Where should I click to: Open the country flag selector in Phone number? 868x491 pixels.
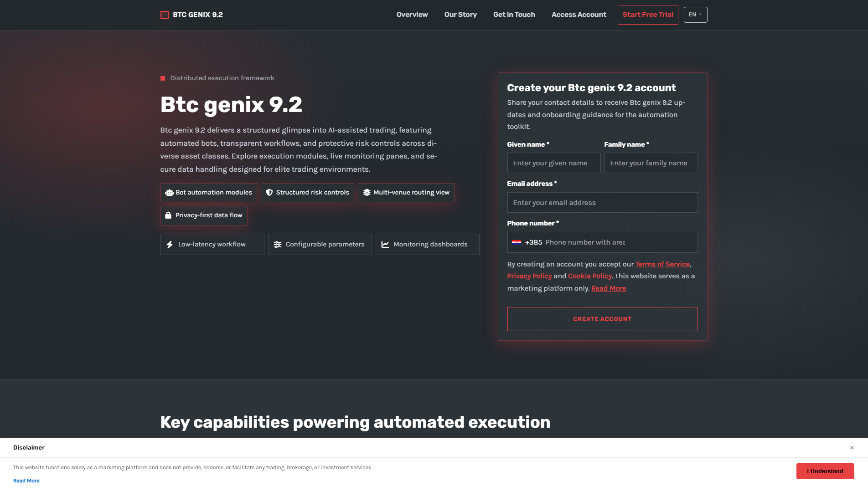(x=517, y=242)
